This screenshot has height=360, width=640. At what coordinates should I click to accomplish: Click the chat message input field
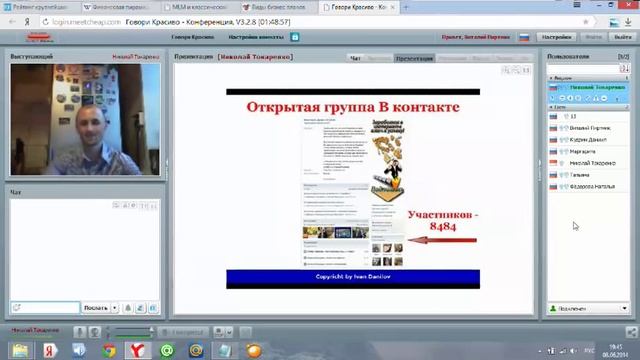45,308
